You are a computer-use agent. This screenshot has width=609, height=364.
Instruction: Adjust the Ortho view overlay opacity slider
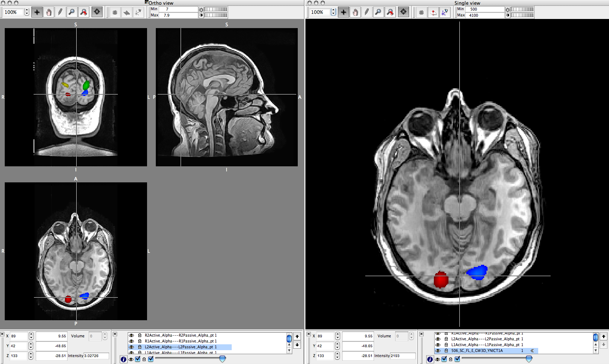[x=222, y=359]
